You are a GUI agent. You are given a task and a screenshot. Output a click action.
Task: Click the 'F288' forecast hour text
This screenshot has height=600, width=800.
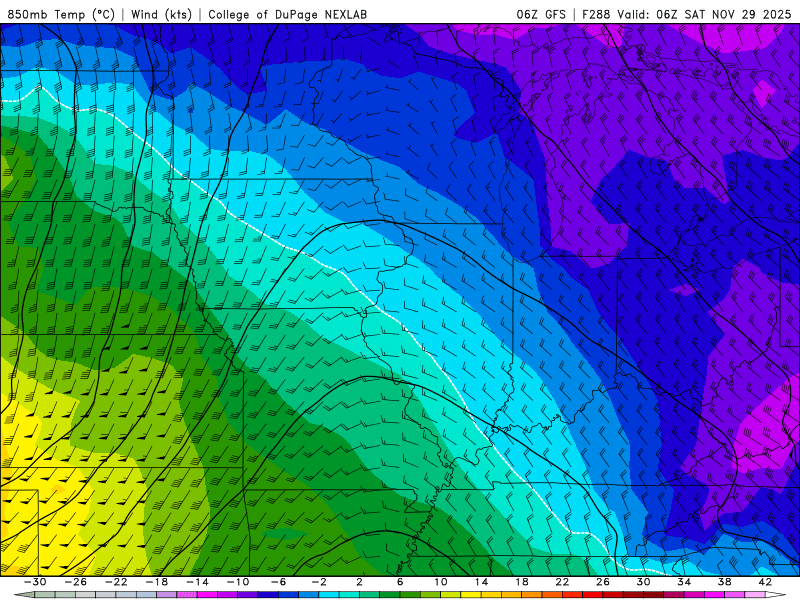point(596,14)
